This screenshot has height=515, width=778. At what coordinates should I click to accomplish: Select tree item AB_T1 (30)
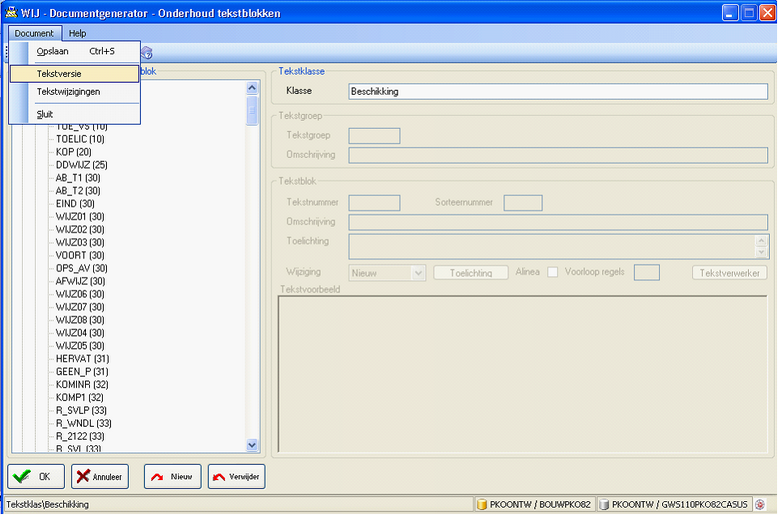[x=78, y=178]
